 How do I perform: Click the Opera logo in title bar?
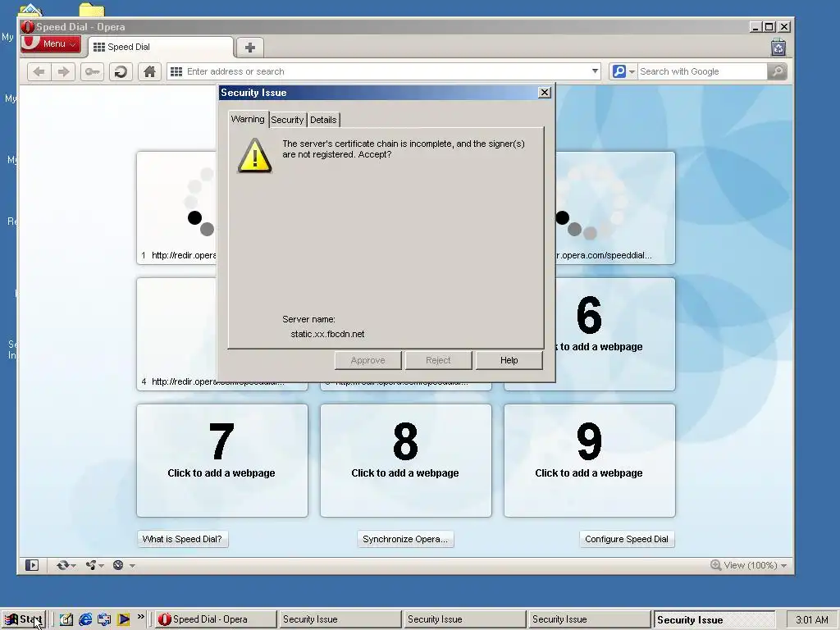[x=28, y=27]
